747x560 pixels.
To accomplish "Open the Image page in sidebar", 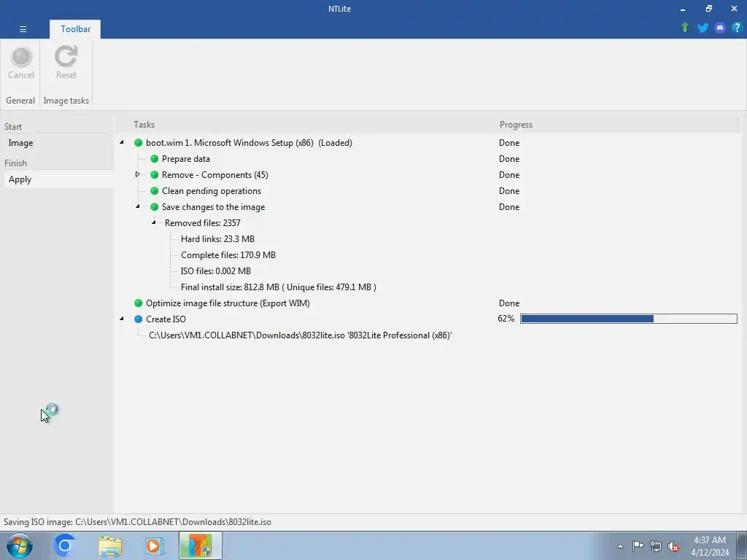I will coord(20,143).
